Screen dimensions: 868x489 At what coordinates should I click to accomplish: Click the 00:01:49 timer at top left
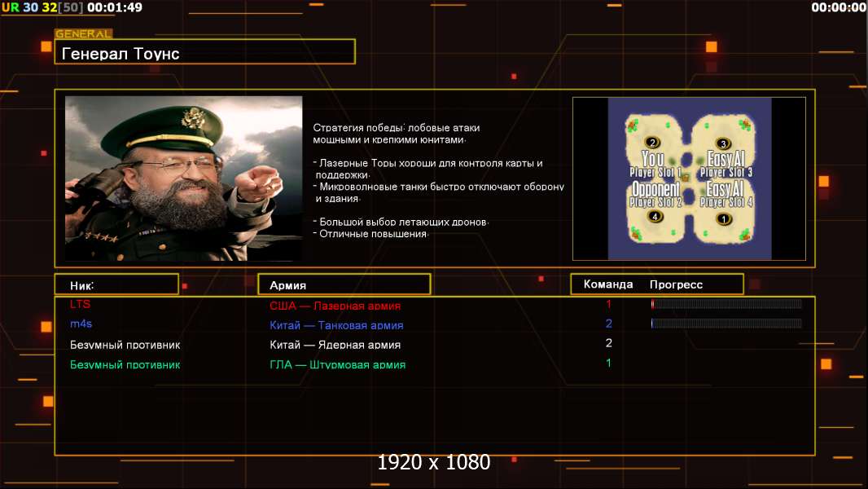tap(115, 7)
